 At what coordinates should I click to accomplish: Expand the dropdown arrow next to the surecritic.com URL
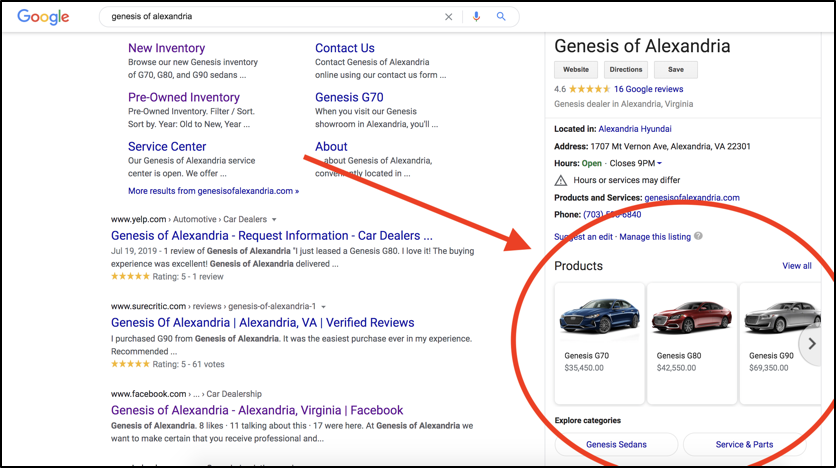323,306
